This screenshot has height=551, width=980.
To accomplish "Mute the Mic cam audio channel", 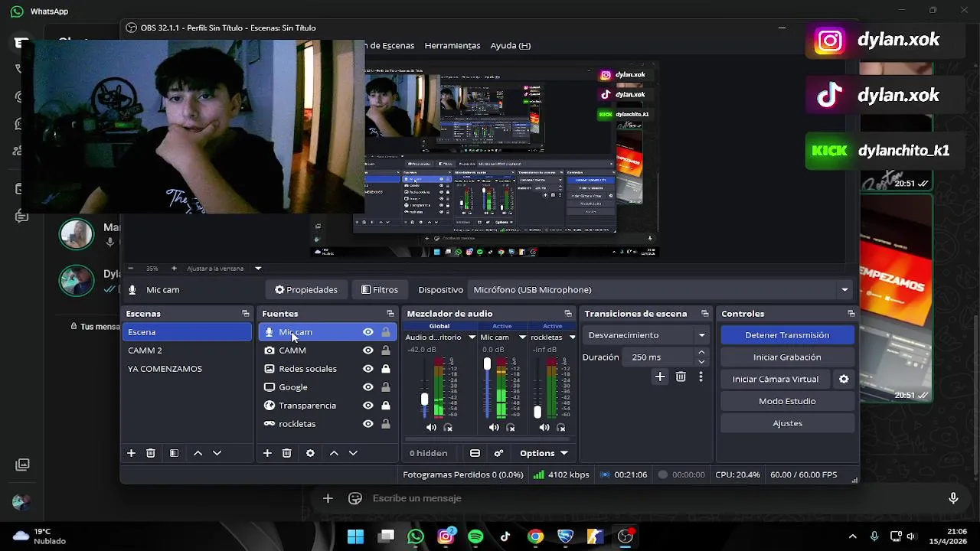I will click(494, 428).
